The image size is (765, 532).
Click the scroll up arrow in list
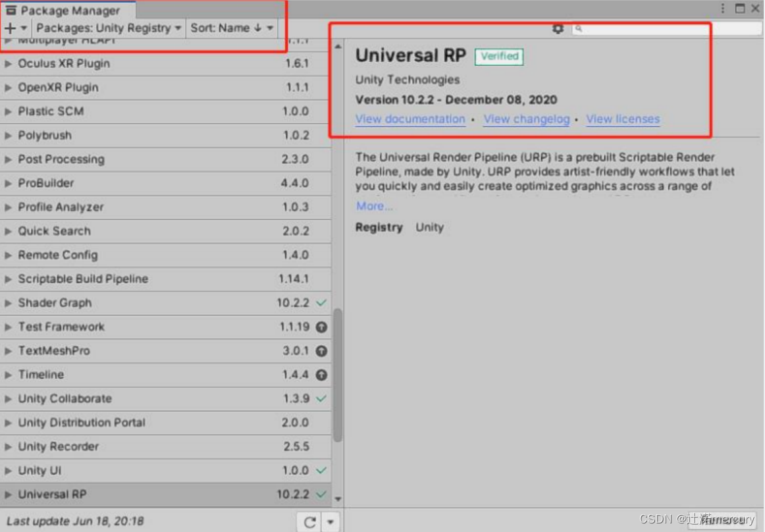(338, 46)
